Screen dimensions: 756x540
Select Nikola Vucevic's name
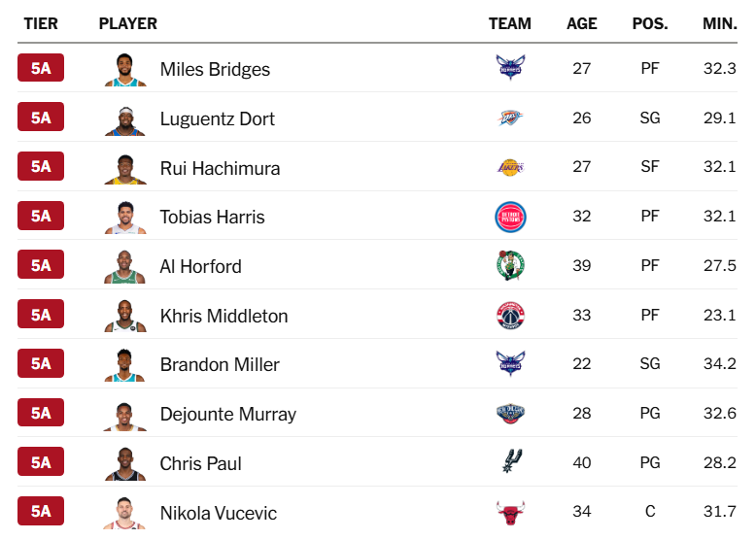point(218,513)
